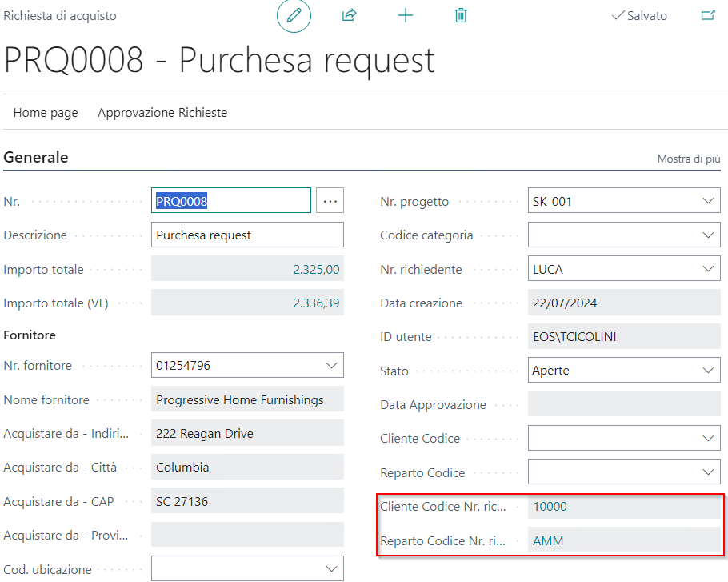Click the Nr. field PRQ0008
The width and height of the screenshot is (728, 582).
pos(230,201)
